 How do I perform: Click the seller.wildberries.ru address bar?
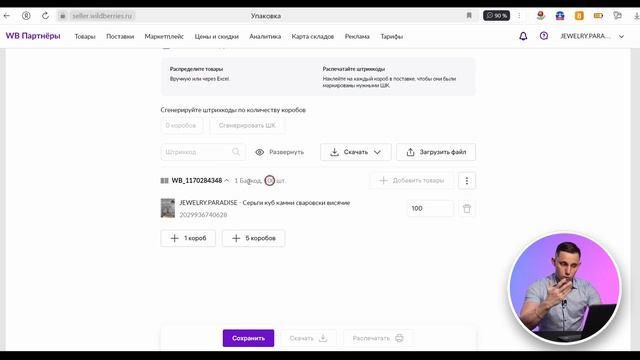(102, 16)
